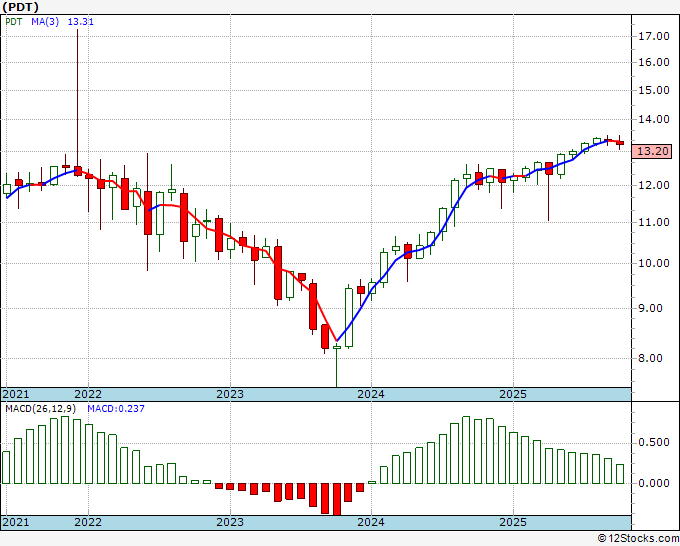Click the lowest candlestick wick before 2024
The width and height of the screenshot is (680, 546).
click(337, 365)
